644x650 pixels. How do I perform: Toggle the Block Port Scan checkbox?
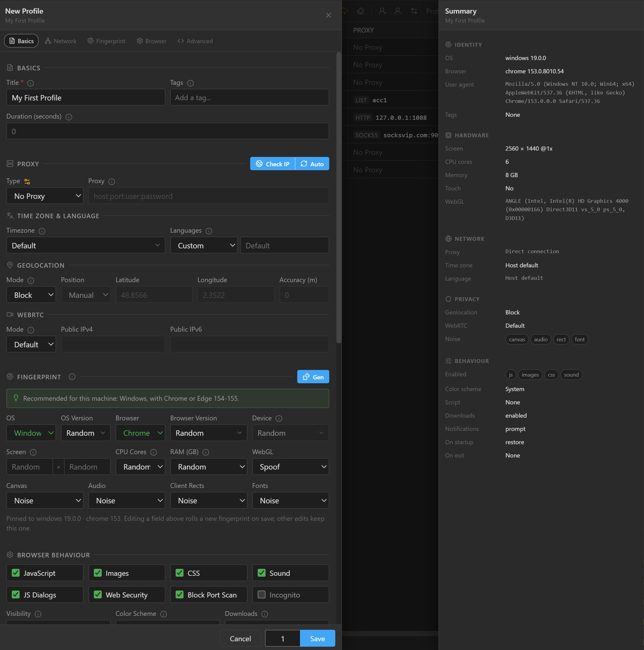click(x=180, y=594)
